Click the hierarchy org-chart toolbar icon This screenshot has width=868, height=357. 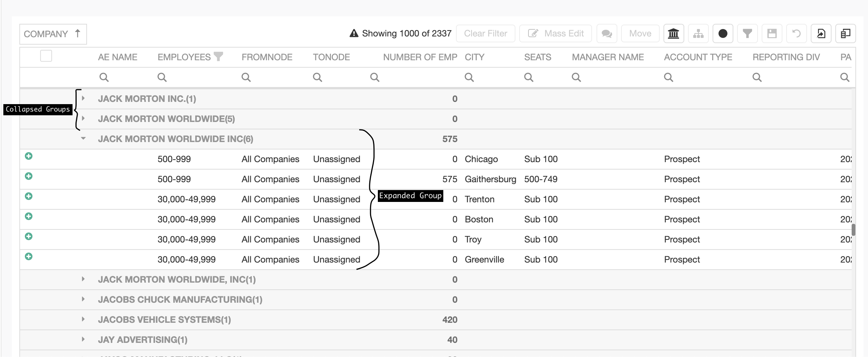[698, 33]
